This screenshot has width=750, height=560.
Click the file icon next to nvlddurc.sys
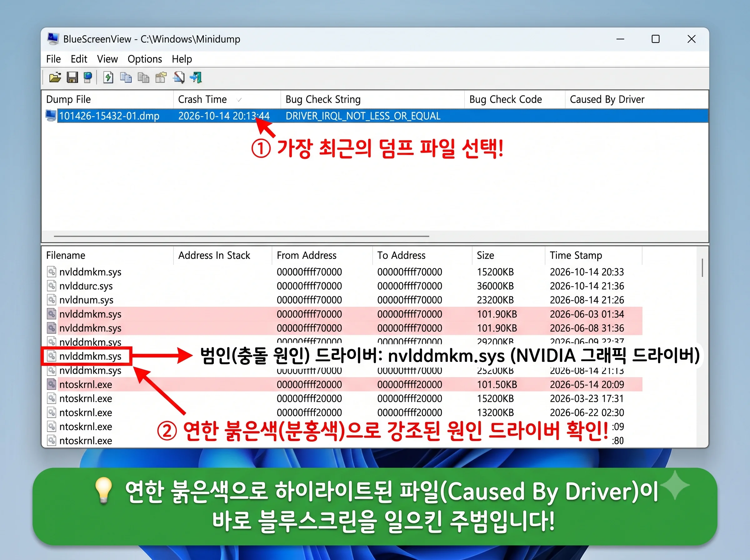tap(52, 286)
